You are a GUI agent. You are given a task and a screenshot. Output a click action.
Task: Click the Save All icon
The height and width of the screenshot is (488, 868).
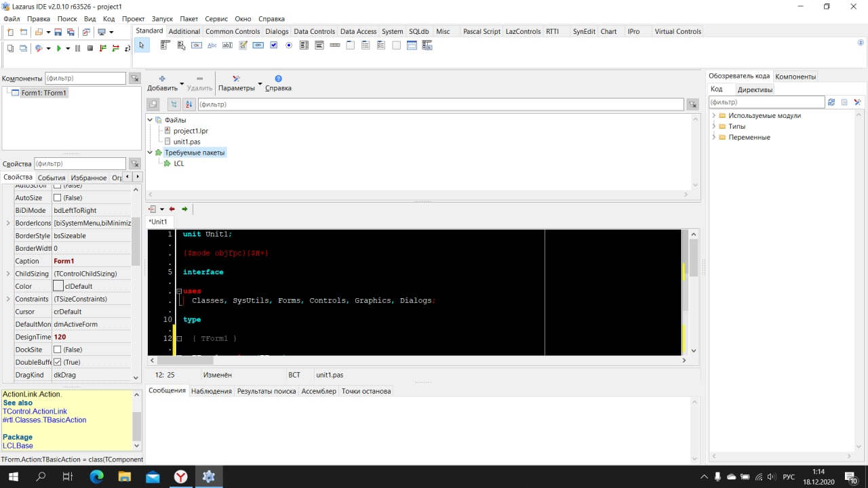click(71, 33)
